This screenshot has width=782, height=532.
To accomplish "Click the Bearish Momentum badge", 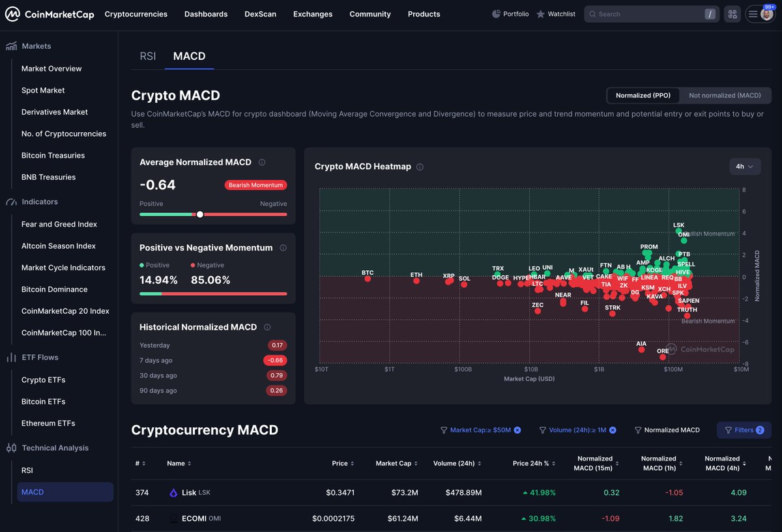I will point(256,185).
